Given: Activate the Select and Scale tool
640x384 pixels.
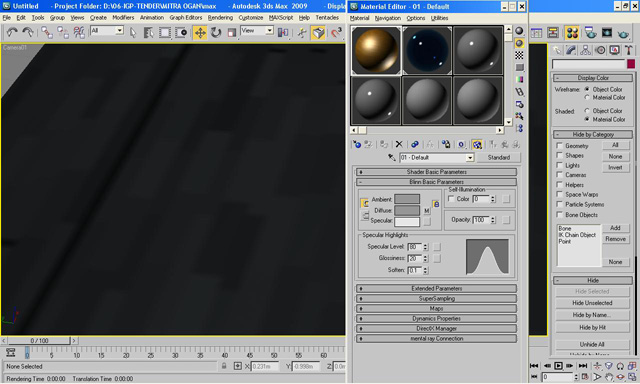Looking at the screenshot, I should (x=231, y=32).
